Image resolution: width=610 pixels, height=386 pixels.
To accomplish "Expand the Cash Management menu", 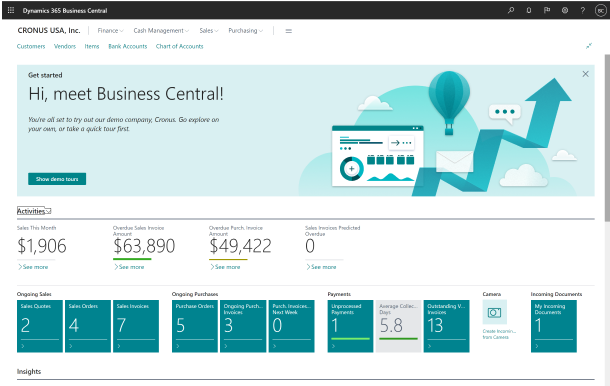I will coord(161,31).
